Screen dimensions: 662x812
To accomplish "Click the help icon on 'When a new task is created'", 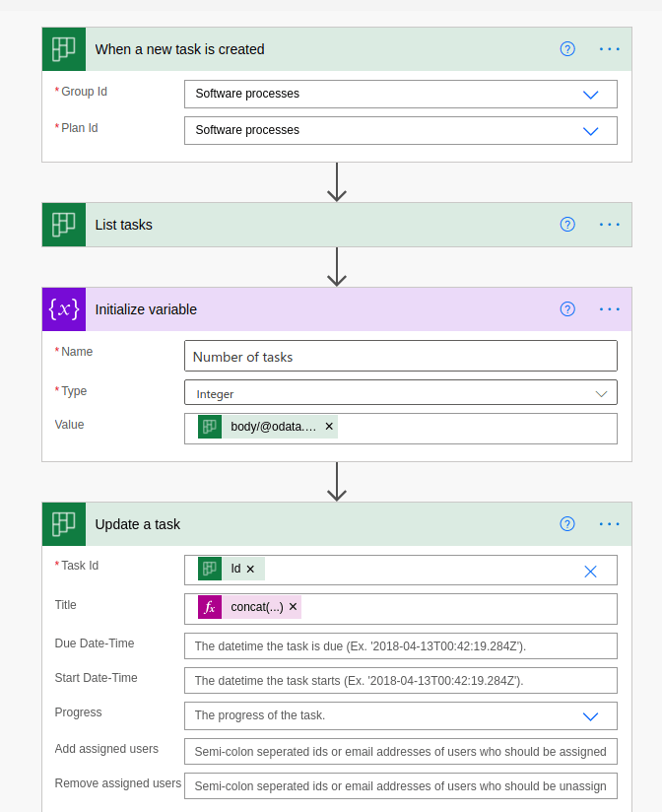I will pos(567,48).
